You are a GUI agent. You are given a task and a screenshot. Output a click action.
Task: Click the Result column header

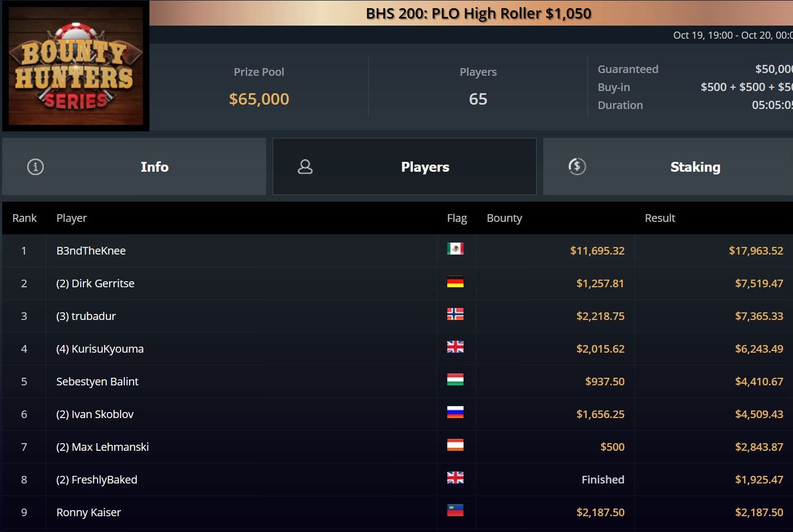click(660, 218)
